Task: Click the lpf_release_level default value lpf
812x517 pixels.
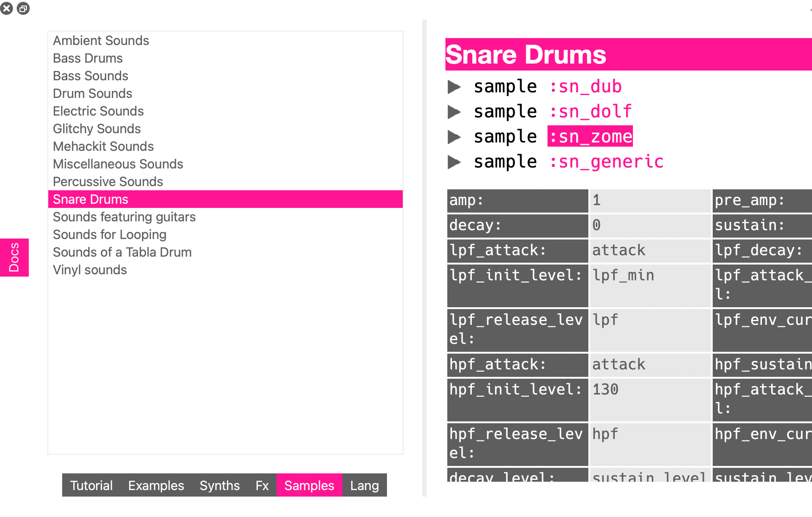Action: [x=650, y=330]
